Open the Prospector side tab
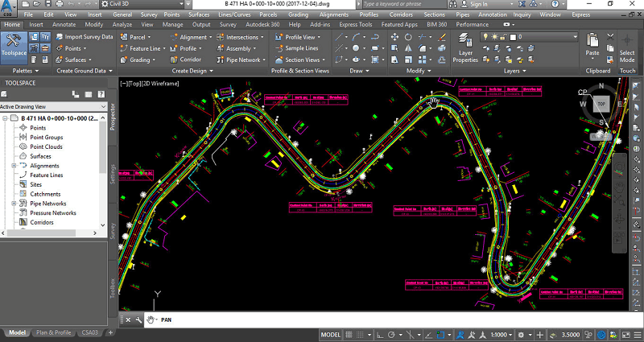The height and width of the screenshot is (342, 644). [113, 117]
